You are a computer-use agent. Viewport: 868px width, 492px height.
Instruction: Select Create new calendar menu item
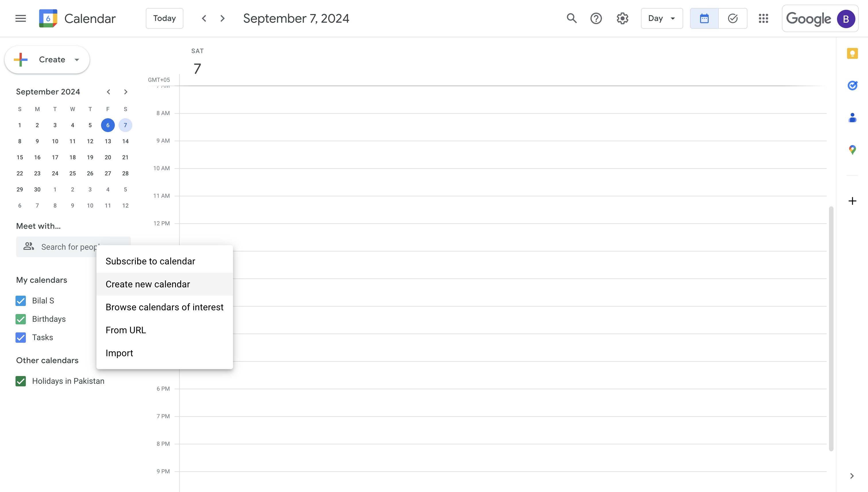coord(148,284)
